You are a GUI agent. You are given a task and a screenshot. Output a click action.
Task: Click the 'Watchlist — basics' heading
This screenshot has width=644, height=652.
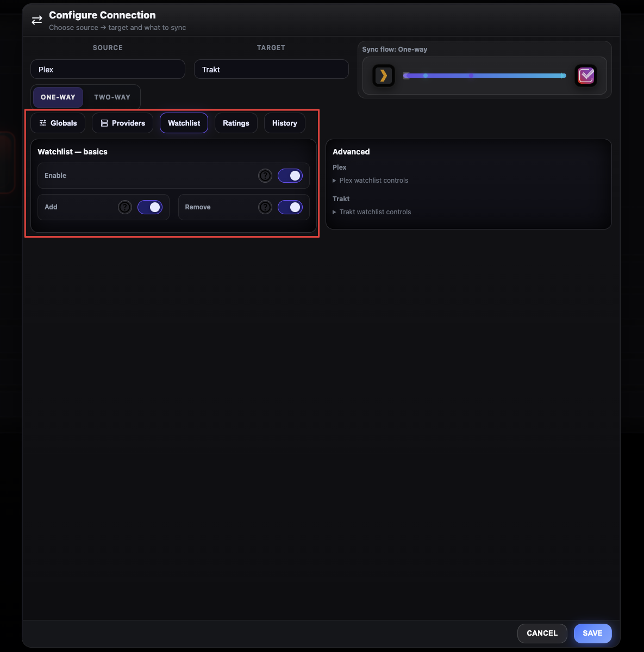[73, 152]
